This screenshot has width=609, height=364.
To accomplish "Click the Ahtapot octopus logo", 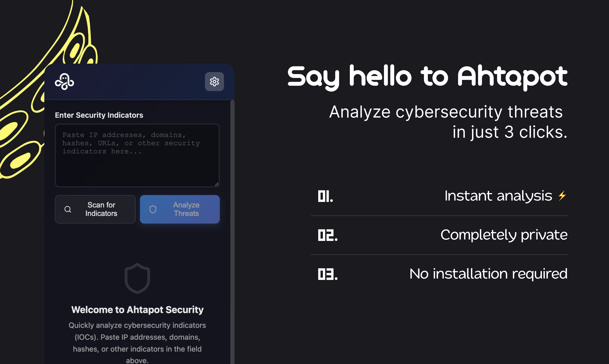I will 64,82.
